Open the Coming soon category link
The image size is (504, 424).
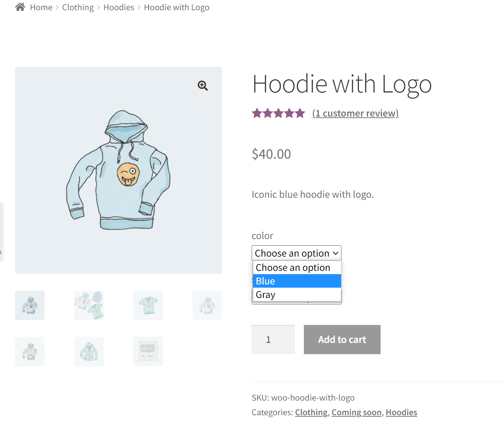coord(356,412)
